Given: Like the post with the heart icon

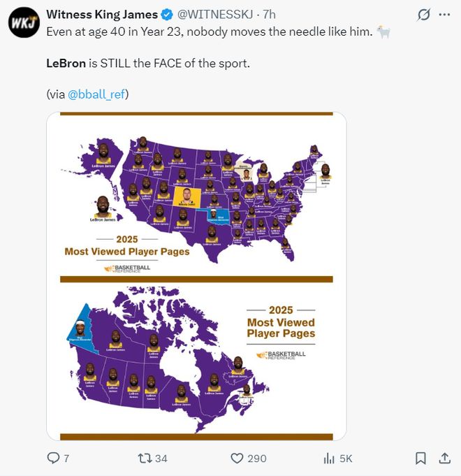Looking at the screenshot, I should 237,458.
